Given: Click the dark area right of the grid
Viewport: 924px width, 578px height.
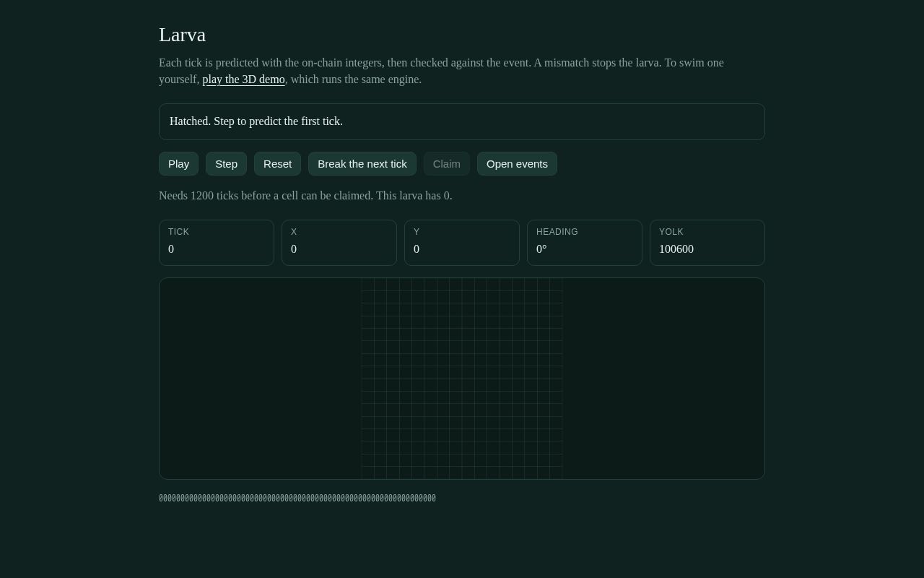Looking at the screenshot, I should [663, 379].
